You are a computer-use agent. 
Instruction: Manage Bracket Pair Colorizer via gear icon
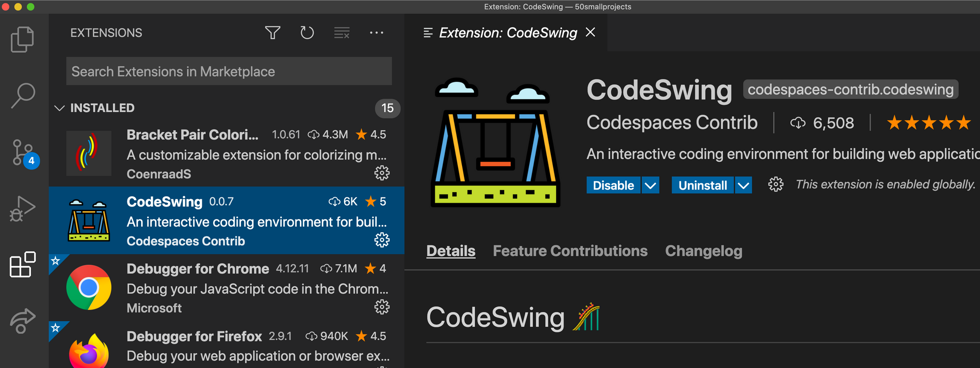[x=382, y=173]
